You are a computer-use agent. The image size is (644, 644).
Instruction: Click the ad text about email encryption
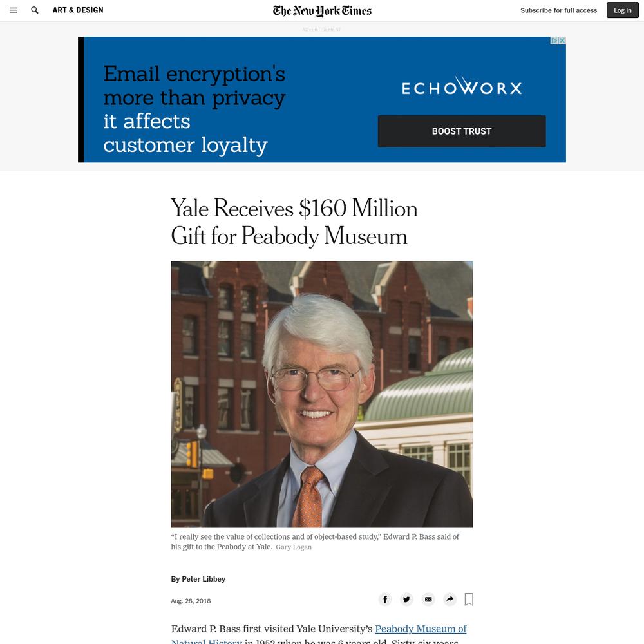194,109
